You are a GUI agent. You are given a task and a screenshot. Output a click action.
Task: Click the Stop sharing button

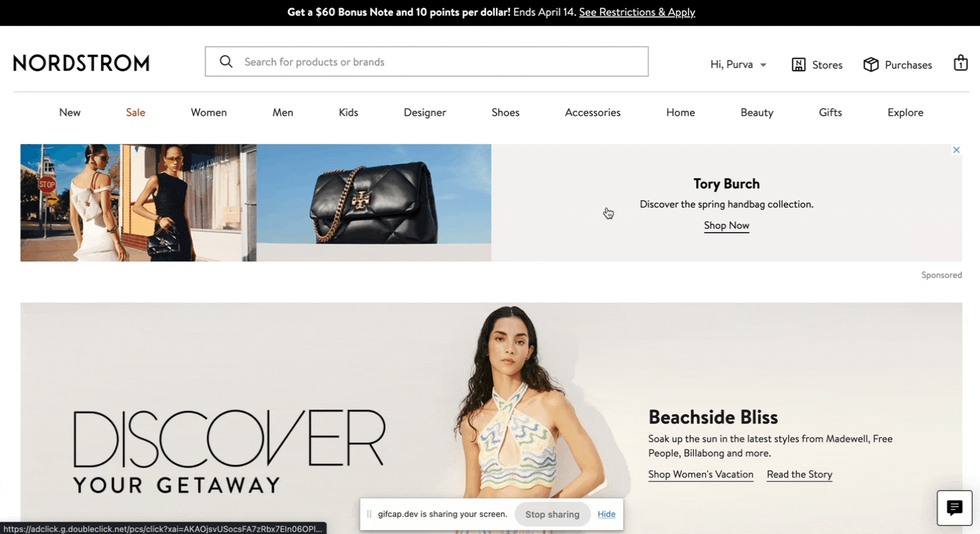pyautogui.click(x=552, y=514)
